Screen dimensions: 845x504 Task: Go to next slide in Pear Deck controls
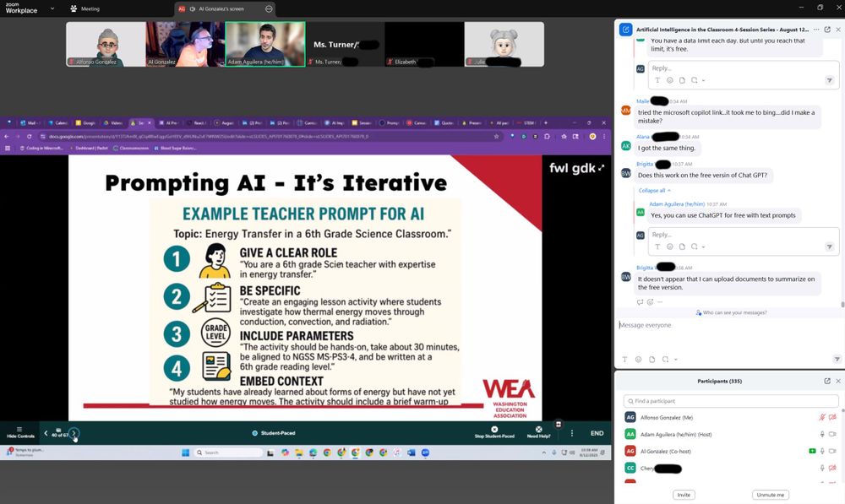click(74, 433)
